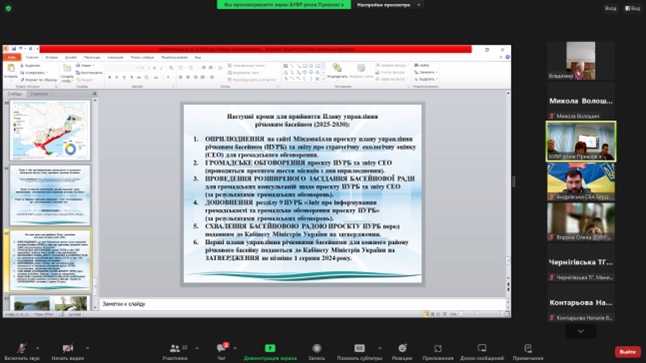The image size is (646, 363).
Task: Open Доски сообщений whiteboards icon
Action: [x=482, y=349]
